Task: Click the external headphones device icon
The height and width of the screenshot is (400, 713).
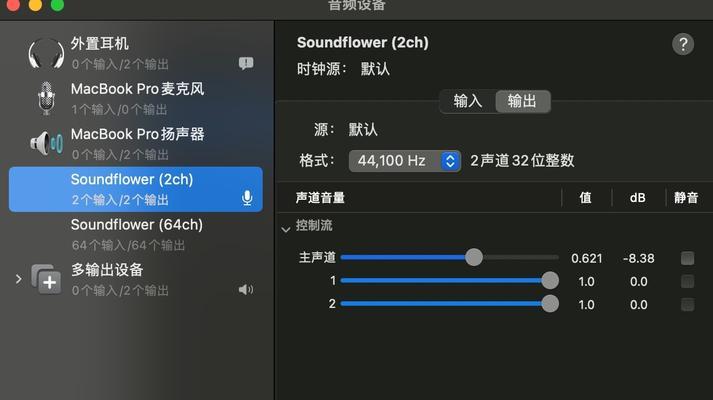Action: 46,54
